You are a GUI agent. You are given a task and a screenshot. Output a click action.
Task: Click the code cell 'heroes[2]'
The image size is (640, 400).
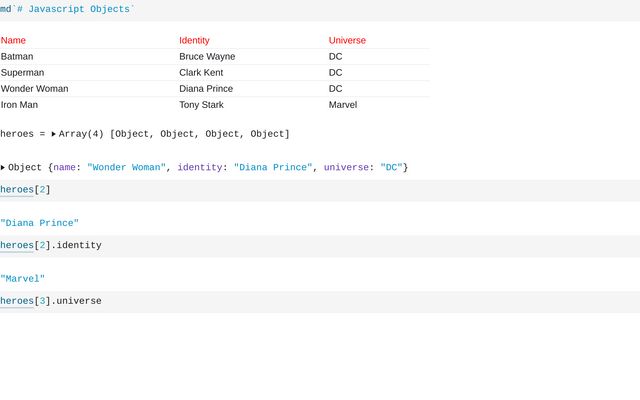tap(320, 190)
